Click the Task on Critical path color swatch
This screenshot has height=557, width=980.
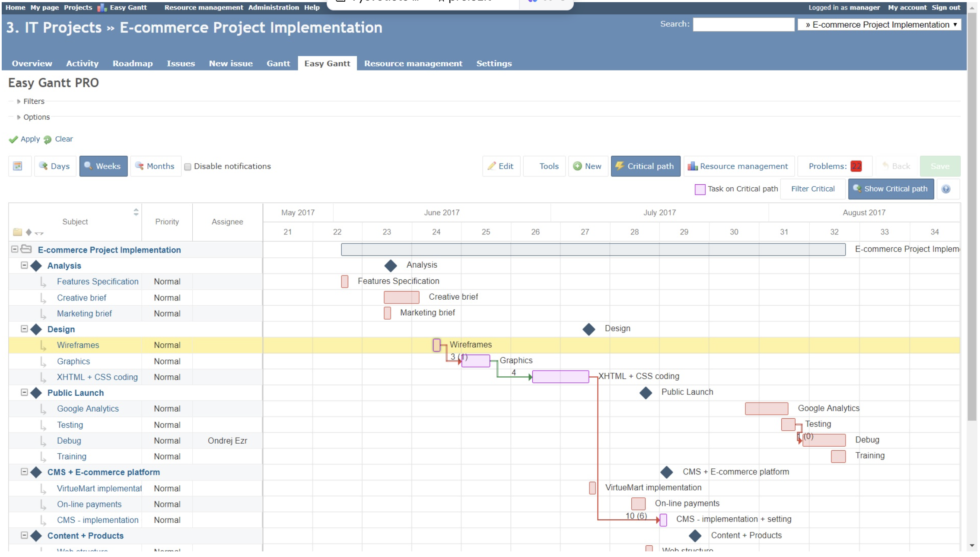click(700, 189)
